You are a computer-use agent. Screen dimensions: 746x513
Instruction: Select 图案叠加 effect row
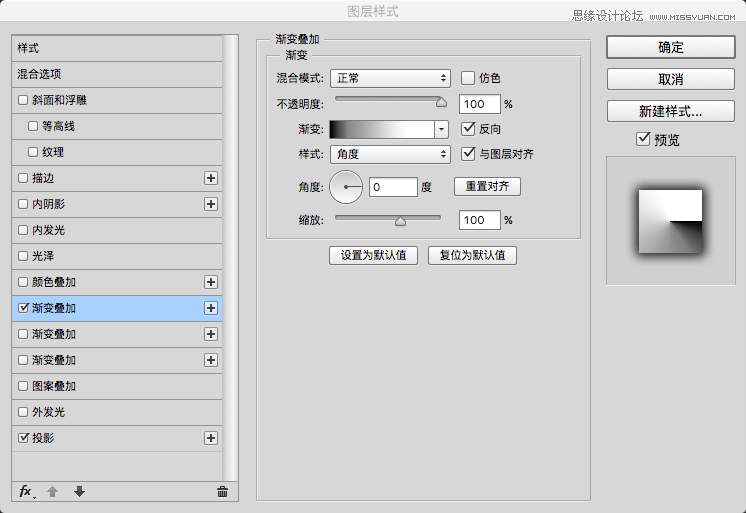pyautogui.click(x=117, y=386)
